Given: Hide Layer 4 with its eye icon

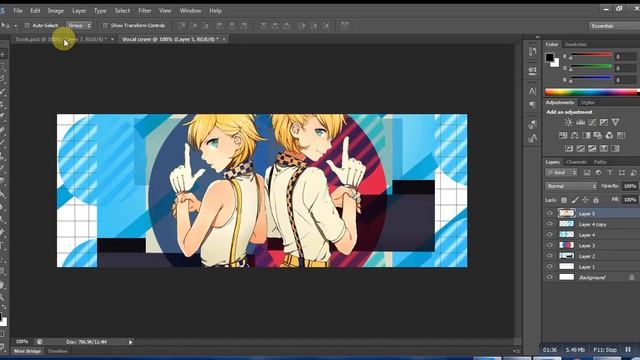Looking at the screenshot, I should [x=549, y=235].
